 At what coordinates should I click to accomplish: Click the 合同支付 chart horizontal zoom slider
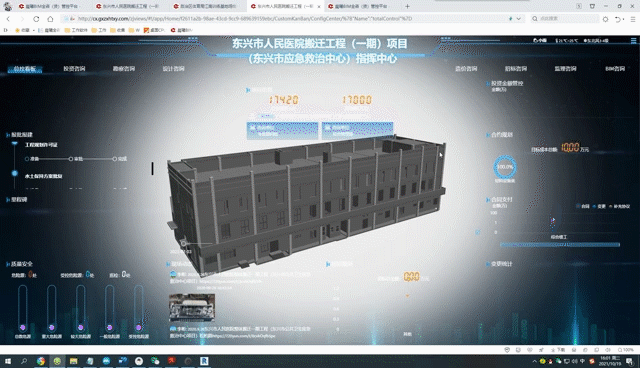(x=560, y=245)
